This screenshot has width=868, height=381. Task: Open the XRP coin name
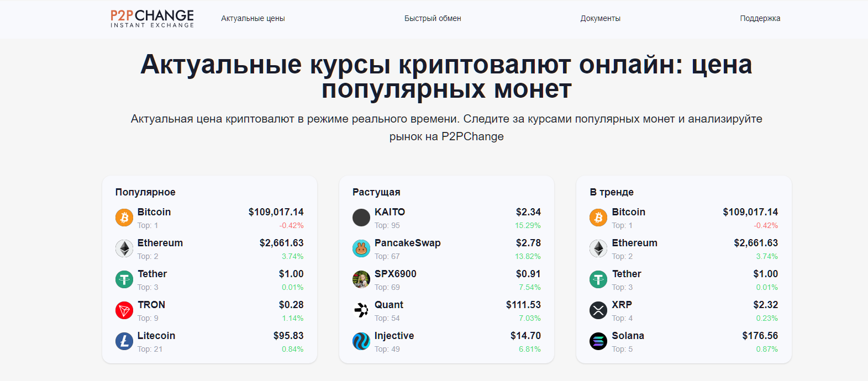point(622,305)
